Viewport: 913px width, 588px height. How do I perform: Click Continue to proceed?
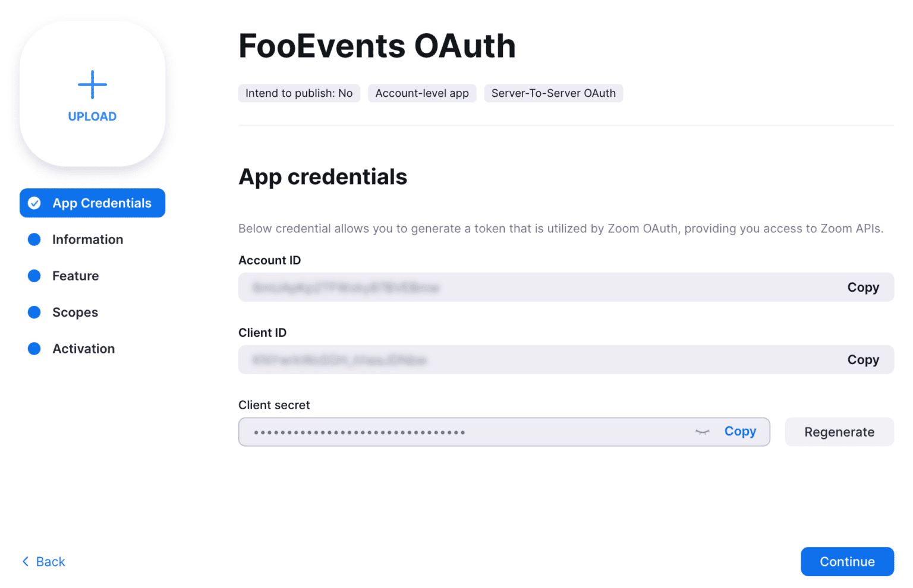847,561
